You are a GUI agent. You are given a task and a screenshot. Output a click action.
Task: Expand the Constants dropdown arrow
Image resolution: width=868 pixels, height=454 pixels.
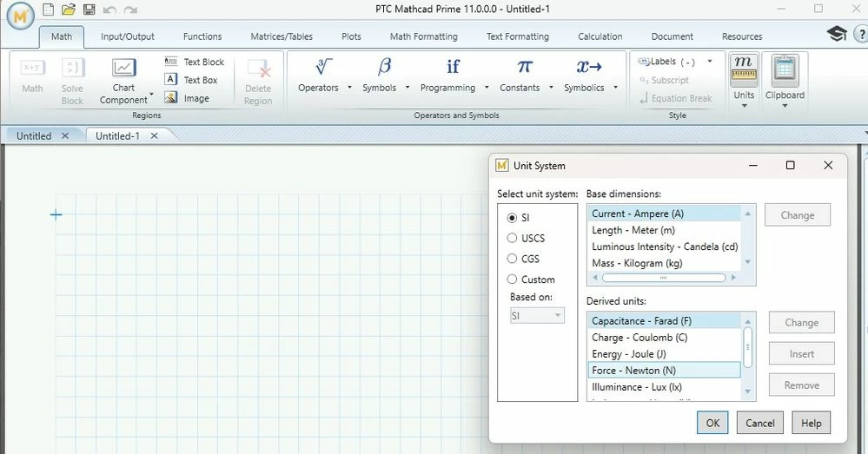(551, 88)
